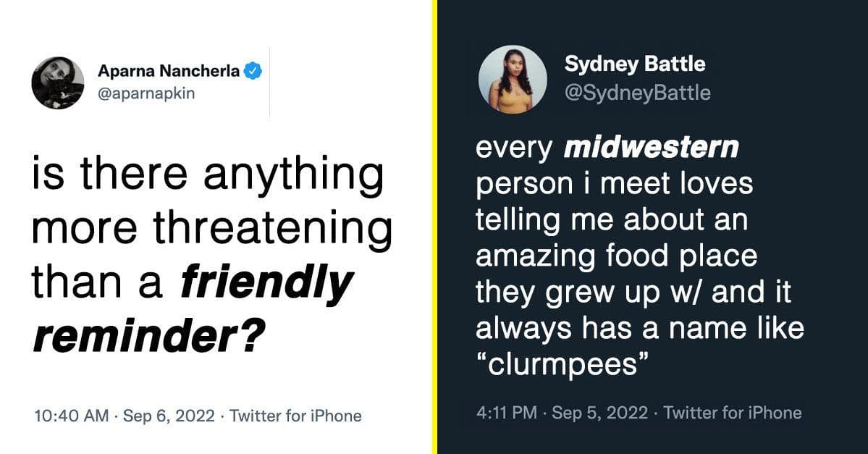Viewport: 868px width, 454px height.
Task: Click the @SydneyBattle handle
Action: [637, 93]
